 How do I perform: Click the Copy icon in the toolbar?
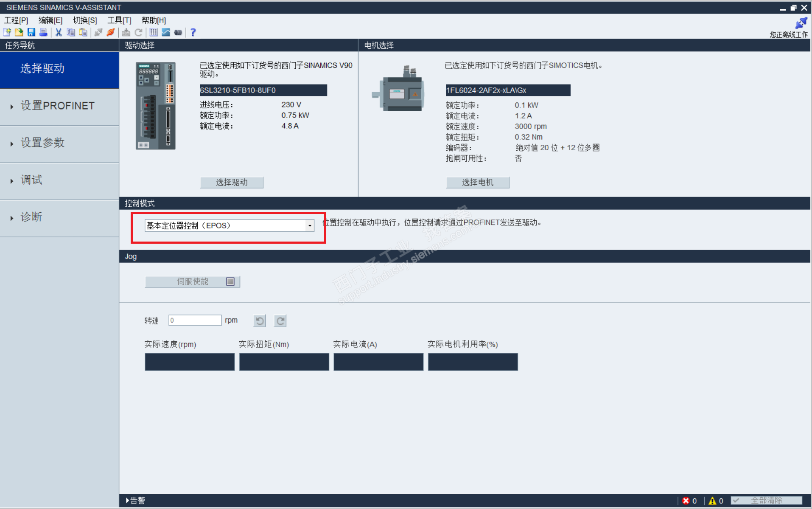71,32
